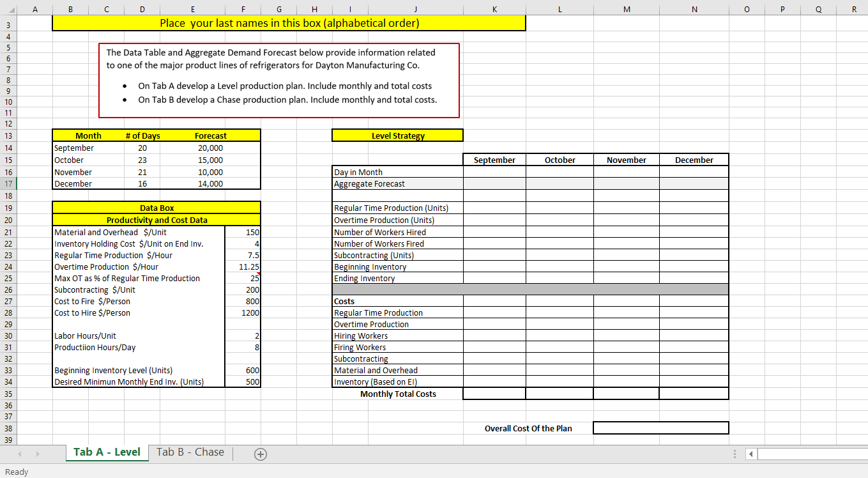Click the scroll-left arrow beside the horizontal scrollbar

click(750, 454)
